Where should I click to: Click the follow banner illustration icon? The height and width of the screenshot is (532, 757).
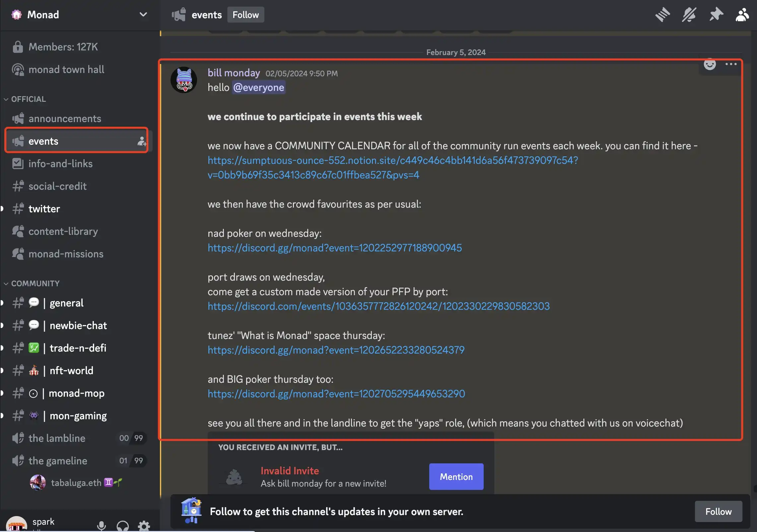pos(191,511)
